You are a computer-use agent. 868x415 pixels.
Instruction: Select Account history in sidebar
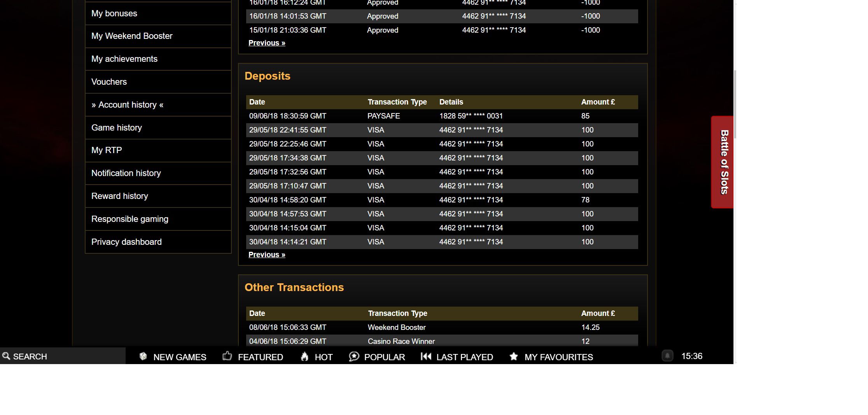click(158, 105)
